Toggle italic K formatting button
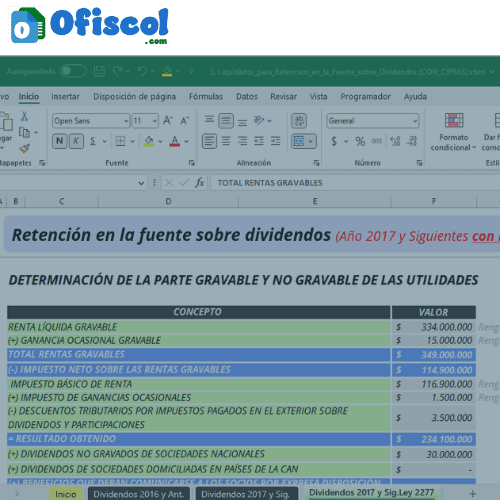500x500 pixels. point(76,141)
